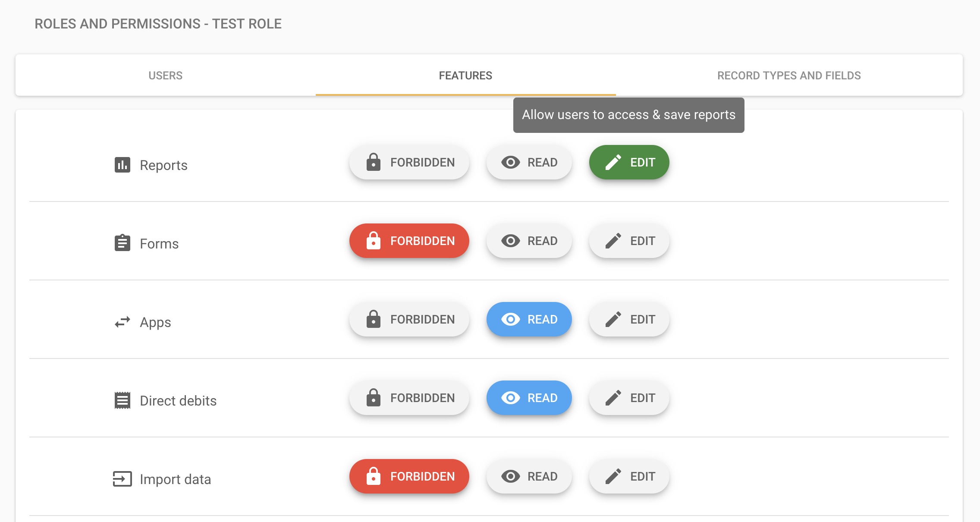Viewport: 980px width, 522px height.
Task: Allow Read access for Import data
Action: pyautogui.click(x=529, y=476)
